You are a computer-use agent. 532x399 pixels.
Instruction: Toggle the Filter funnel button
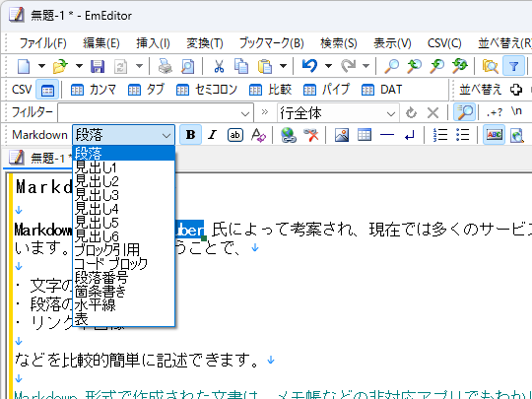513,66
